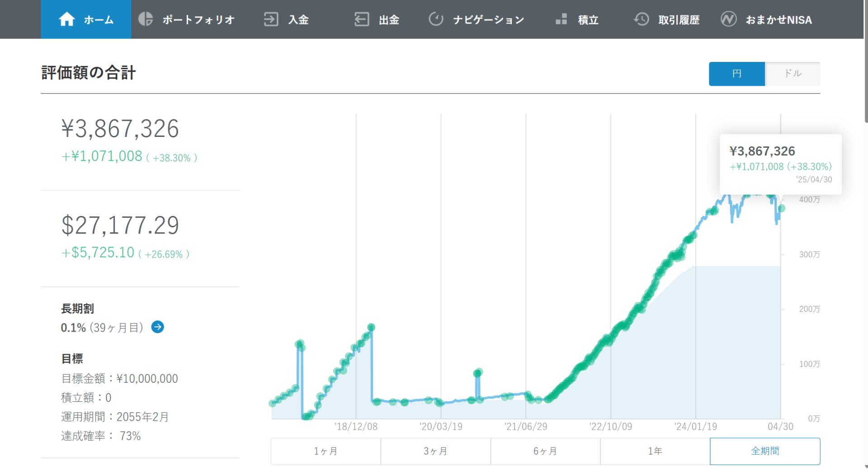Open the 出金 menu item
This screenshot has width=868, height=470.
pos(389,20)
